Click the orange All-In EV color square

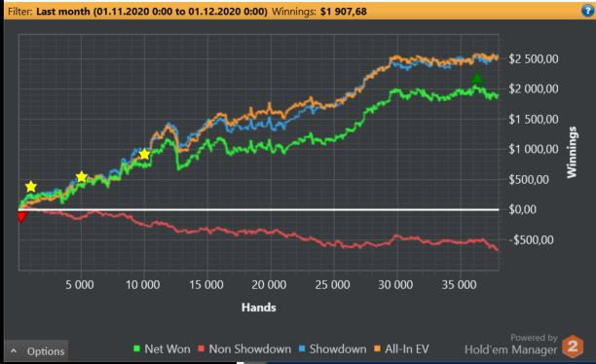(378, 348)
